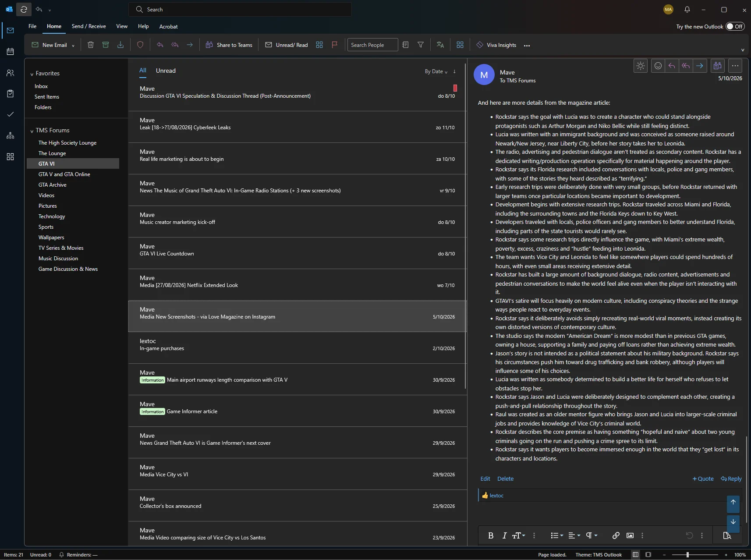Show only Unread messages tab
751x560 pixels.
pyautogui.click(x=166, y=71)
